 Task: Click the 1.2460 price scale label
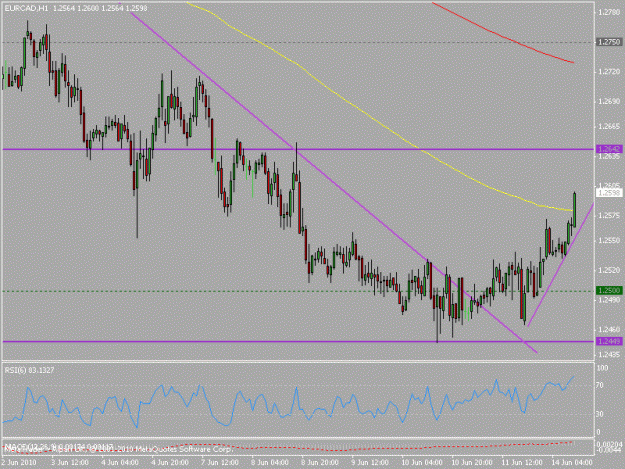(609, 330)
